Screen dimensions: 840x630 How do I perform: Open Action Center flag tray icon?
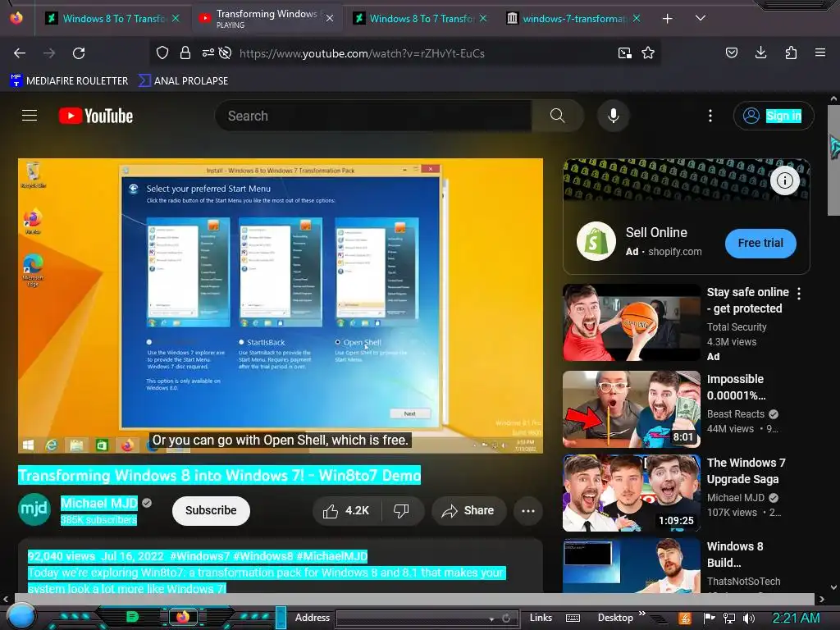pyautogui.click(x=710, y=619)
